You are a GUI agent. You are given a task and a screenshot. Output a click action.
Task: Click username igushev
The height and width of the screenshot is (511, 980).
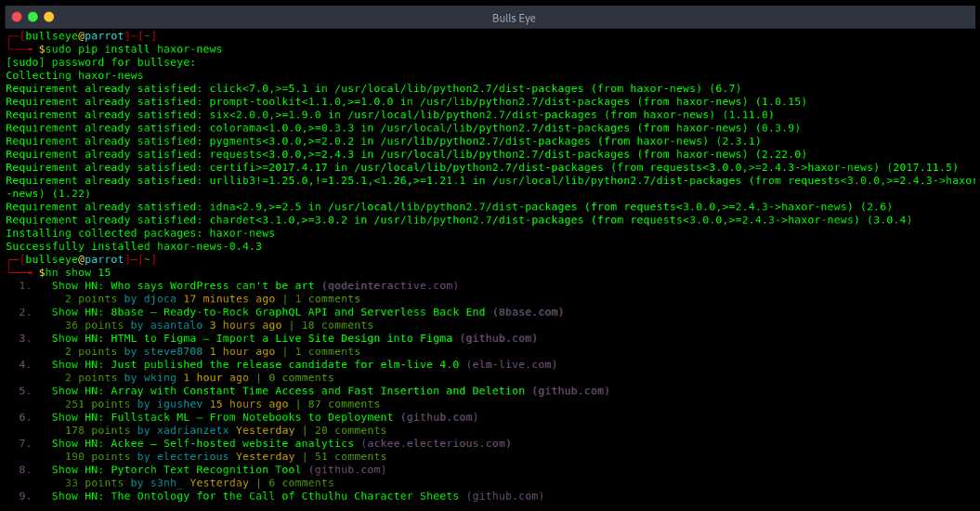point(179,403)
